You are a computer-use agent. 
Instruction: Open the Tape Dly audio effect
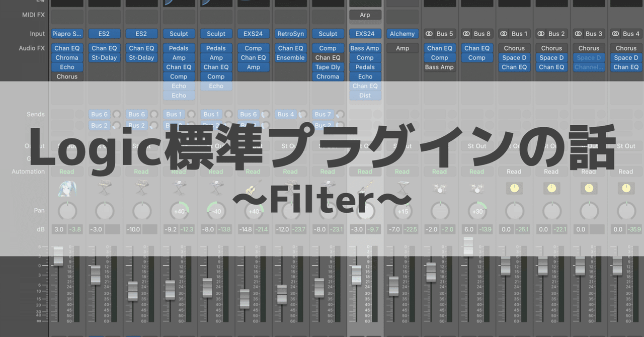(328, 67)
